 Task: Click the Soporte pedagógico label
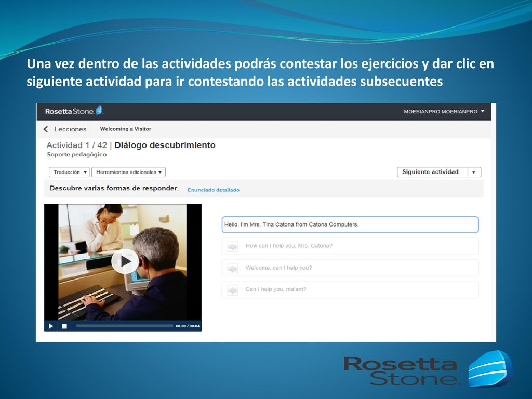click(x=77, y=155)
